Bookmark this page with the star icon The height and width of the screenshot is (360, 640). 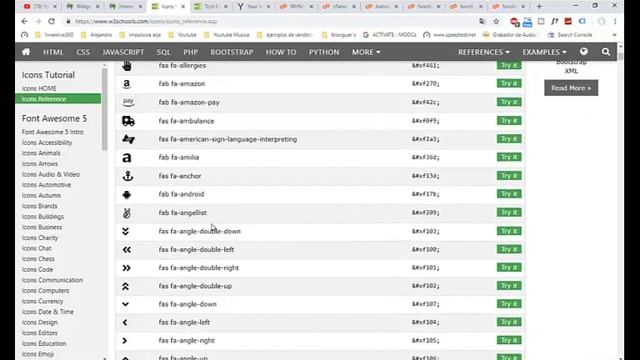[496, 21]
